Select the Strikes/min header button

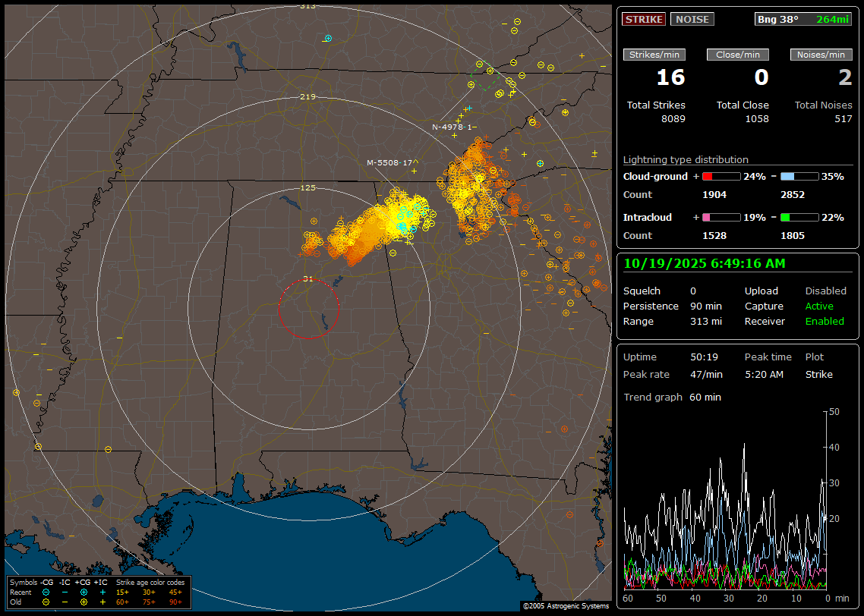(x=654, y=55)
